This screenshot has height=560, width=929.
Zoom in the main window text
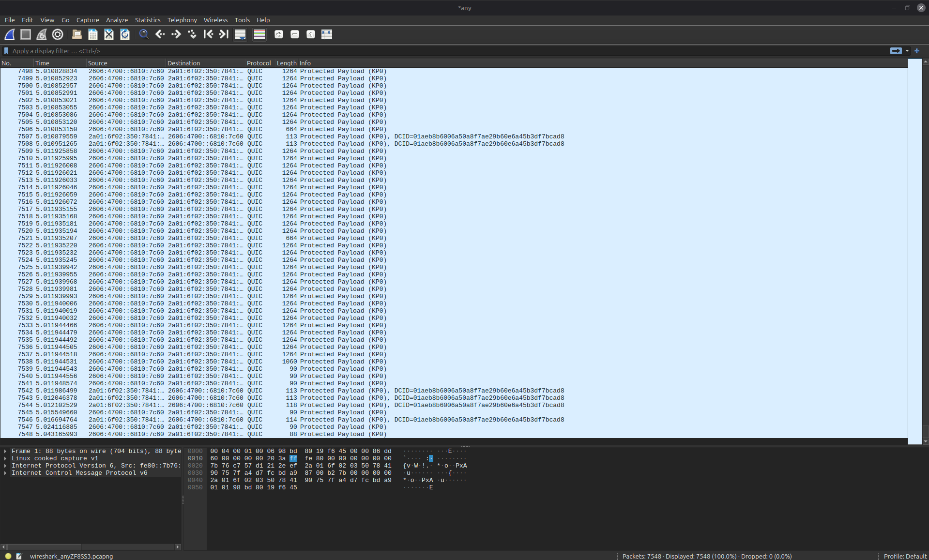tap(279, 34)
